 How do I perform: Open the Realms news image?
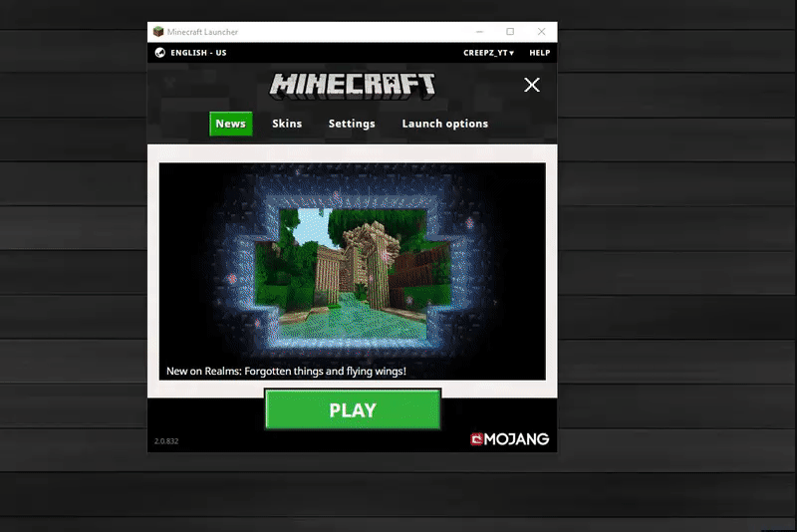tap(353, 271)
